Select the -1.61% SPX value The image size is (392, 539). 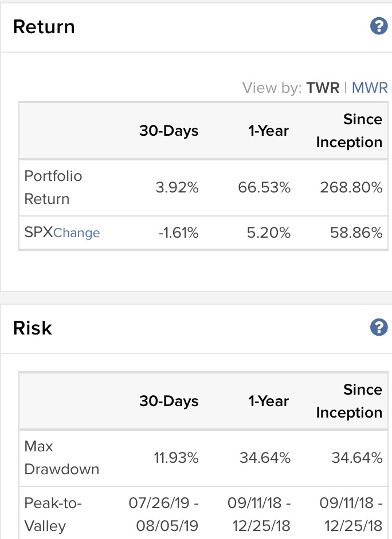coord(178,233)
